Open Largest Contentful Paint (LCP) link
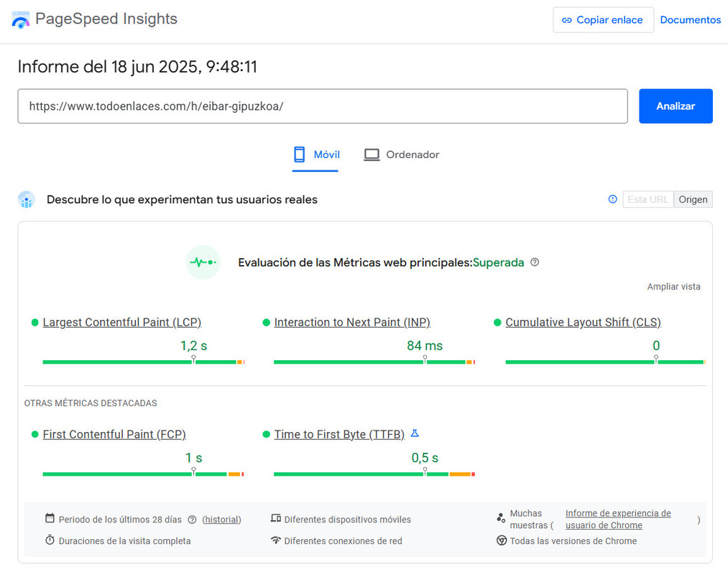The image size is (728, 575). [121, 322]
